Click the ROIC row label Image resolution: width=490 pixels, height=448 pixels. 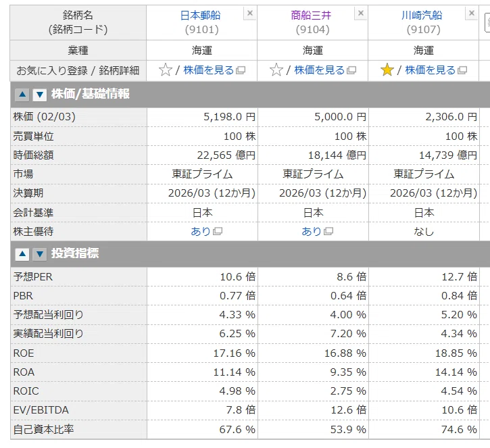(26, 391)
